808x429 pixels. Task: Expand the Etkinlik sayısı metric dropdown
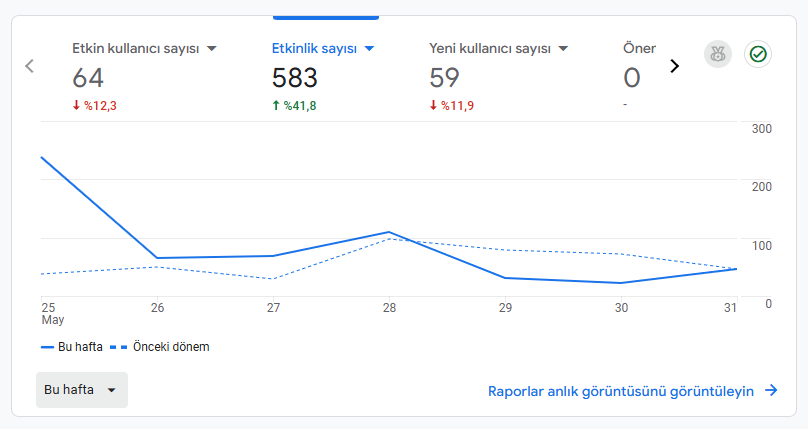(369, 49)
